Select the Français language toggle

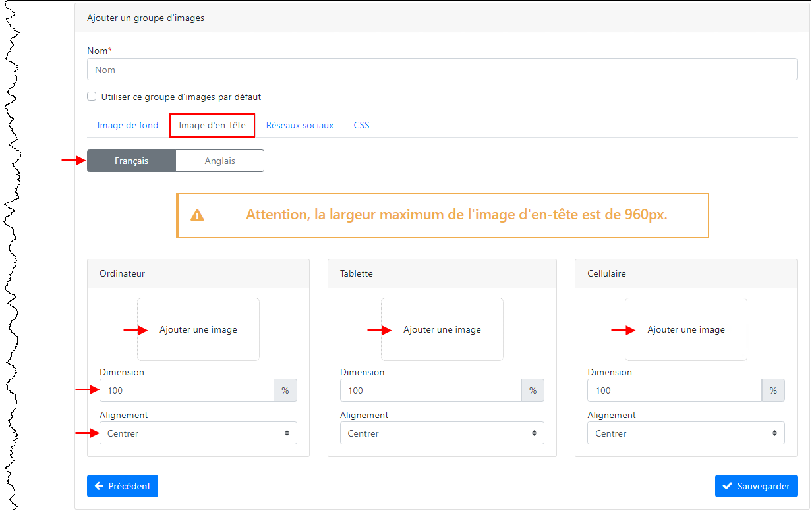click(131, 160)
